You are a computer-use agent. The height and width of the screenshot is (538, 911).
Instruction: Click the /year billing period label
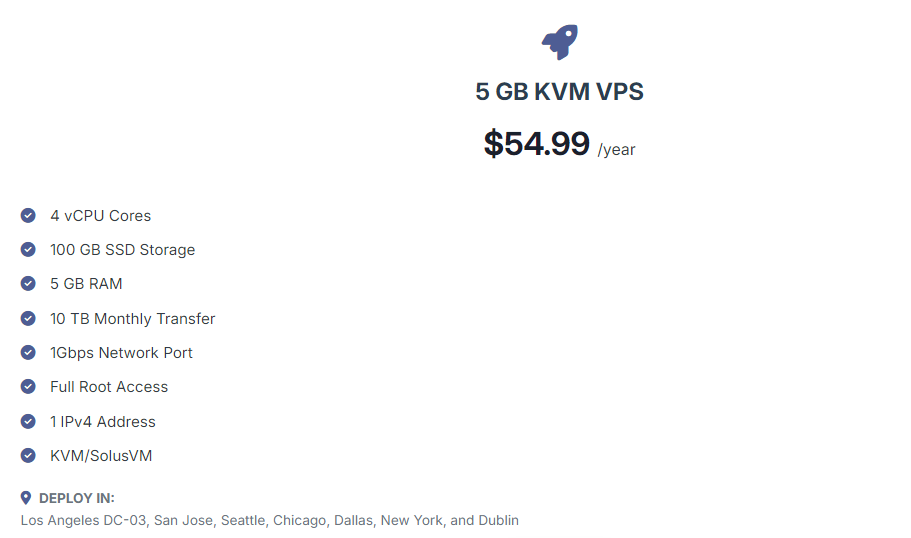[616, 150]
